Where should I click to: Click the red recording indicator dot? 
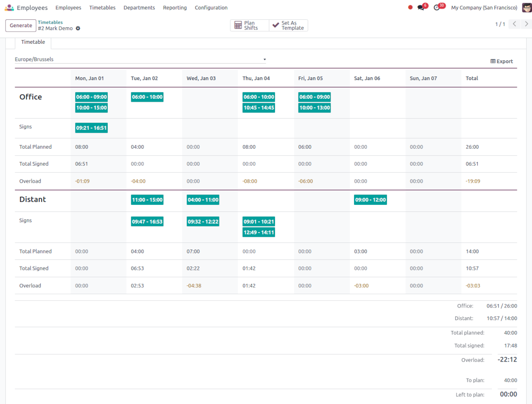click(x=410, y=7)
